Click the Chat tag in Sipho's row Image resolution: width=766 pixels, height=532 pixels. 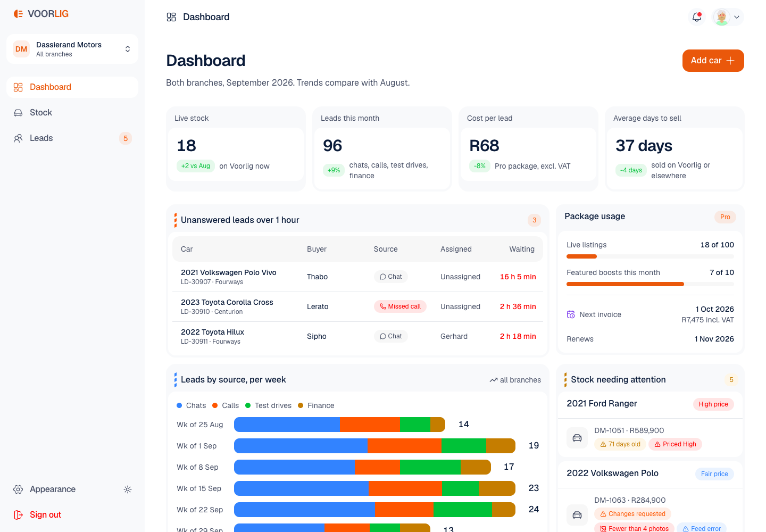click(x=391, y=336)
